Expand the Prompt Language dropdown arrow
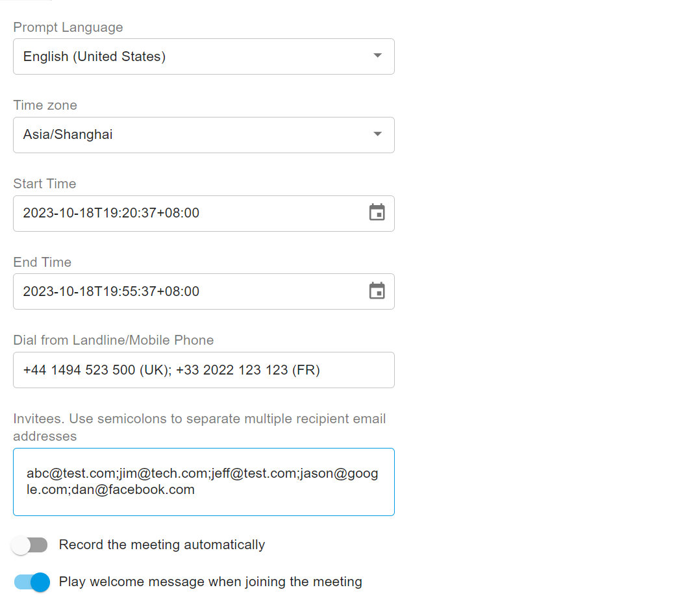 point(377,56)
